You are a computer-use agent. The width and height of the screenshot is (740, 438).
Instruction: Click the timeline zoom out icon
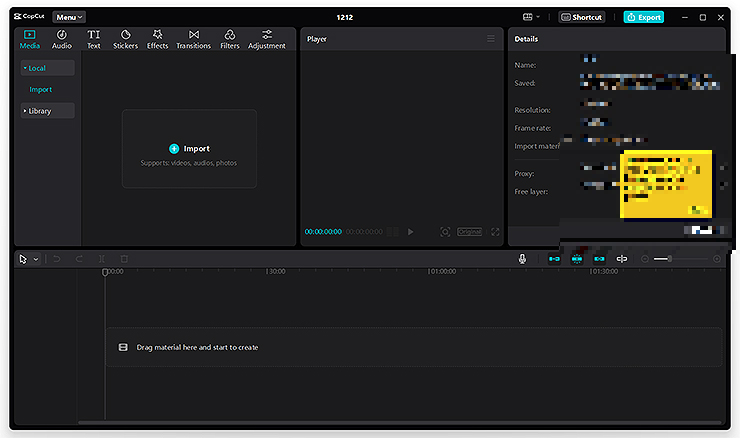[x=645, y=259]
